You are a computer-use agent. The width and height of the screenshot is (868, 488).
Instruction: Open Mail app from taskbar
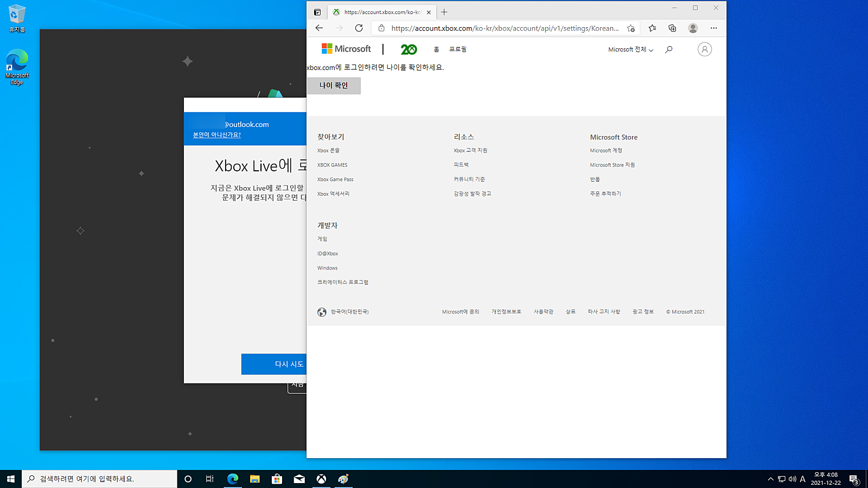pyautogui.click(x=299, y=479)
